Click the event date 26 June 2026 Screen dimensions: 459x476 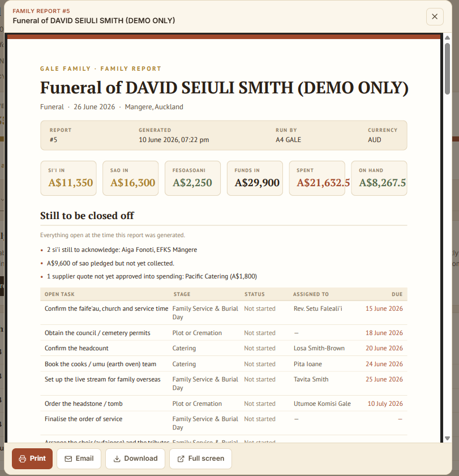coord(94,107)
